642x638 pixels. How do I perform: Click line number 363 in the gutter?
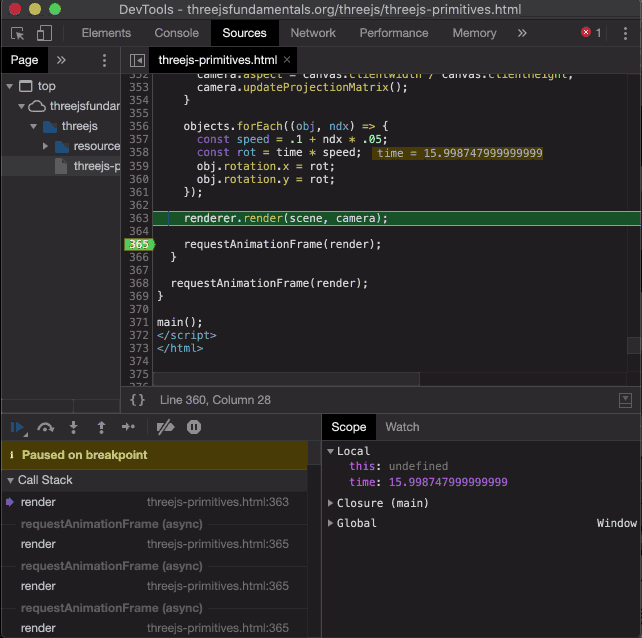(x=138, y=218)
